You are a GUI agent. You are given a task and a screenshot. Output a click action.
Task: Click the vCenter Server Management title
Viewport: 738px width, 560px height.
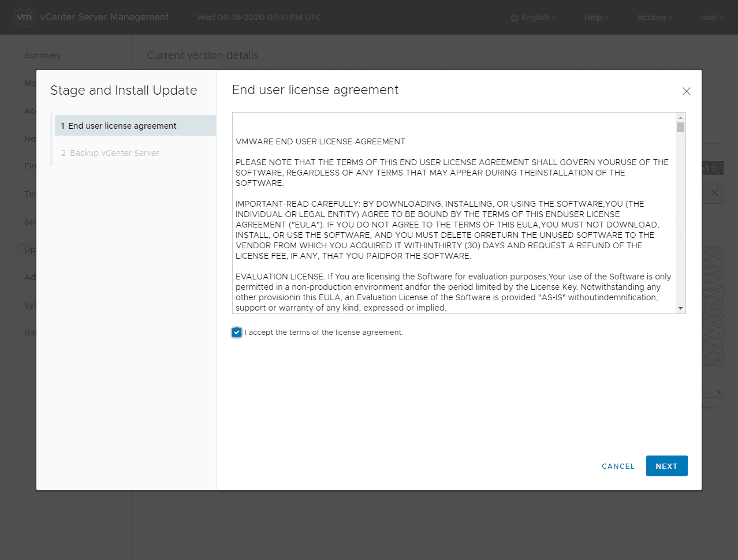click(x=105, y=17)
